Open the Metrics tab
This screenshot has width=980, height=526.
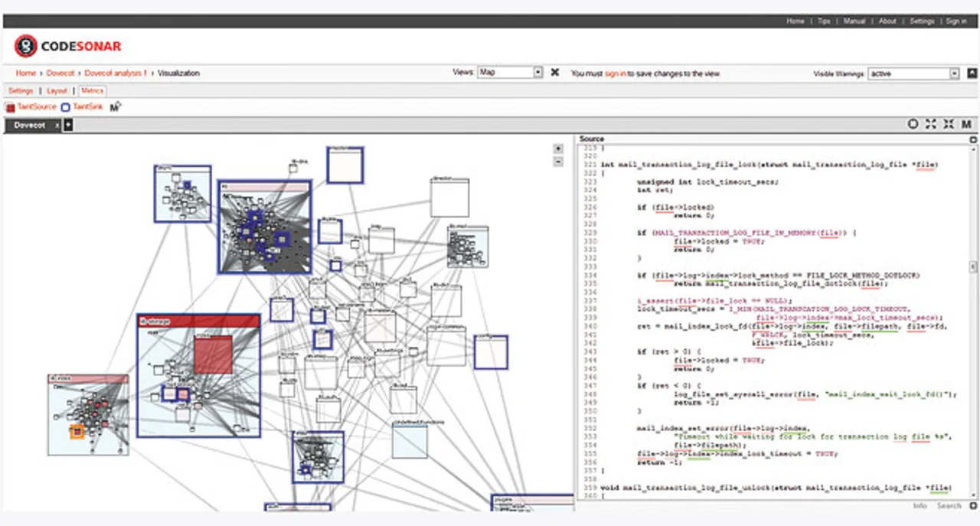pos(92,90)
